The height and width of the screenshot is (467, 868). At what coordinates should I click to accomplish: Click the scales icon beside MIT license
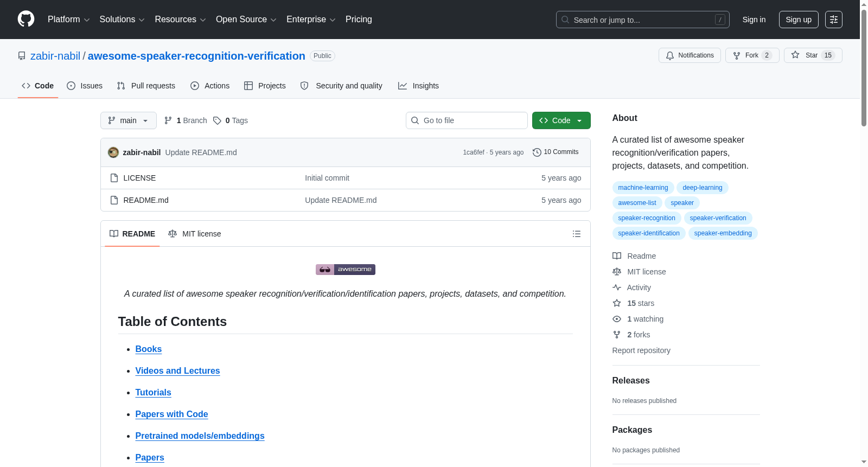(617, 272)
